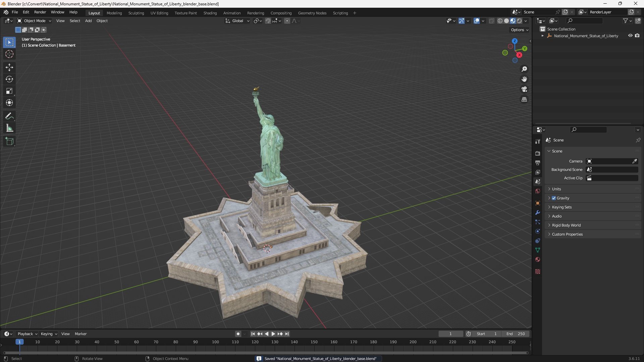Image resolution: width=644 pixels, height=362 pixels.
Task: Open the Render properties tab
Action: tap(538, 153)
